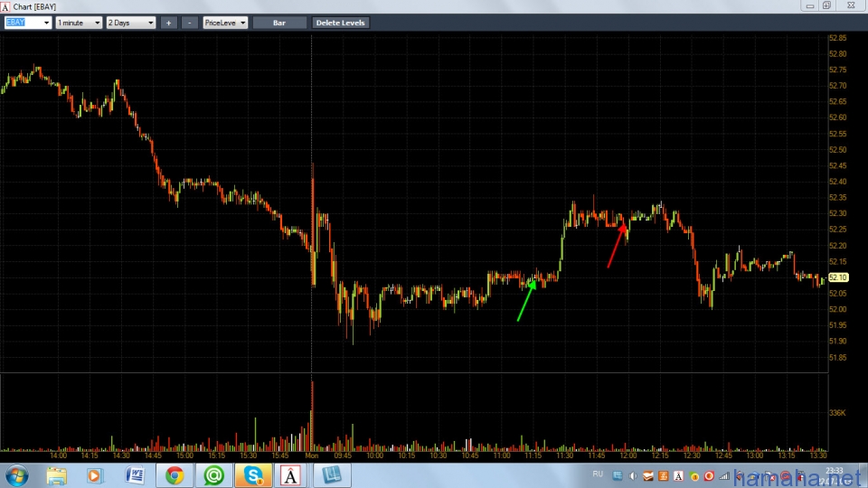Click the highlighted 52.10 current price label
The height and width of the screenshot is (488, 868).
tap(838, 277)
